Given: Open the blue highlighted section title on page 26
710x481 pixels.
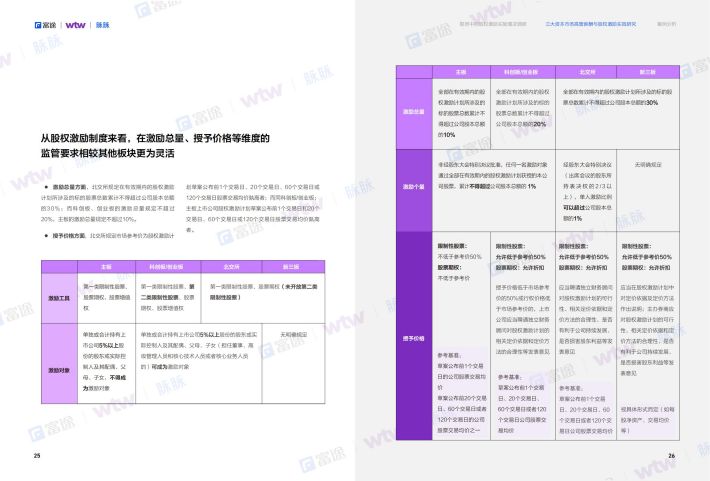Looking at the screenshot, I should pyautogui.click(x=590, y=24).
